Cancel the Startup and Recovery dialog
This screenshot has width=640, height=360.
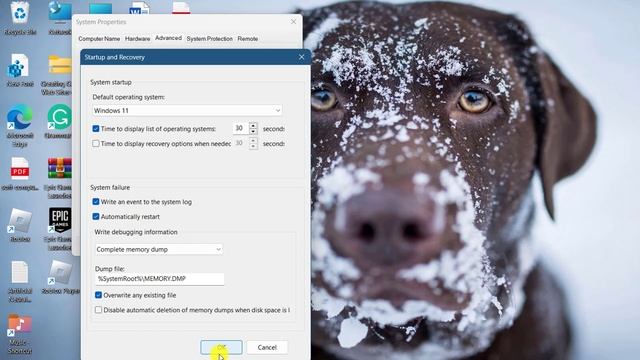267,347
